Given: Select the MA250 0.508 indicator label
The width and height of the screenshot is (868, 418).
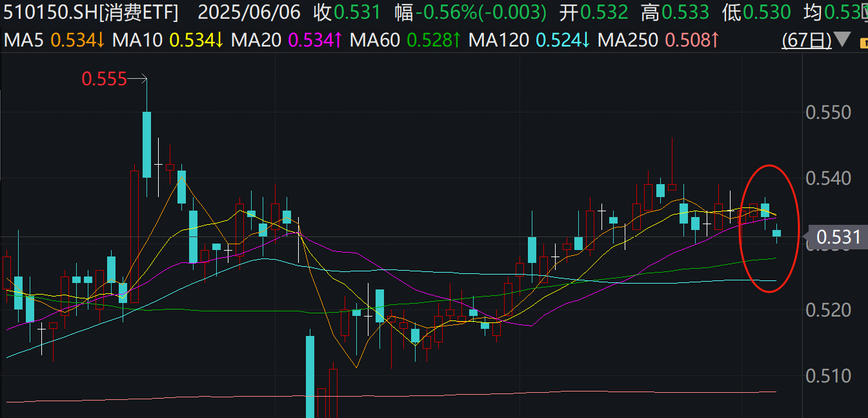Looking at the screenshot, I should pyautogui.click(x=658, y=41).
